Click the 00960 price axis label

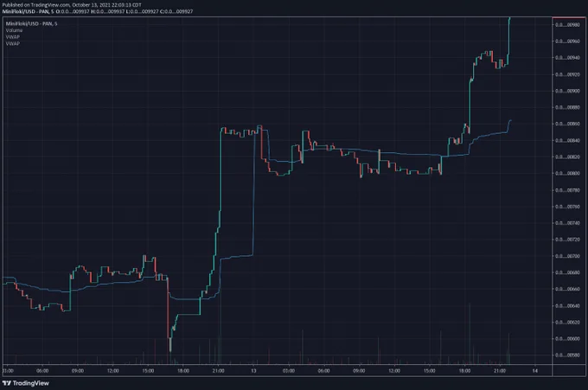click(x=568, y=42)
